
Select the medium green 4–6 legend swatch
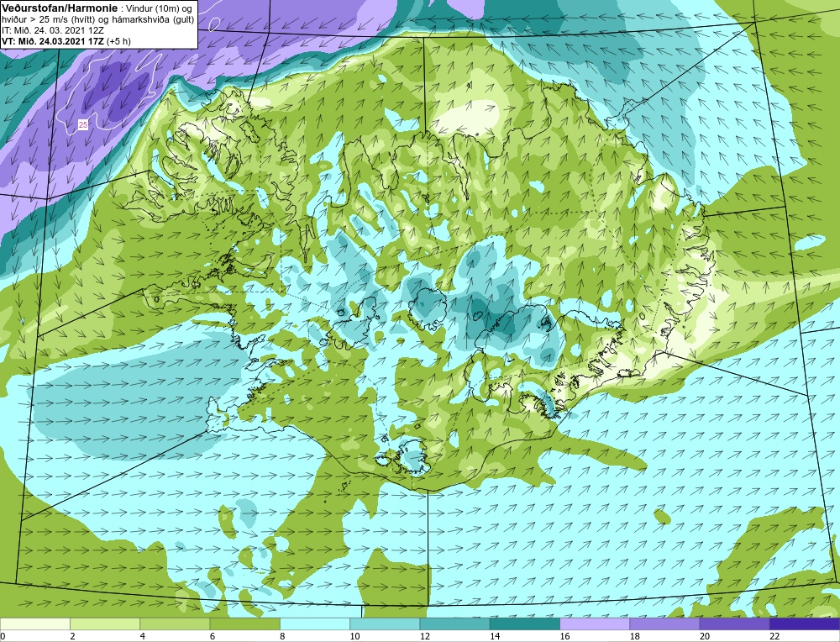[x=175, y=624]
